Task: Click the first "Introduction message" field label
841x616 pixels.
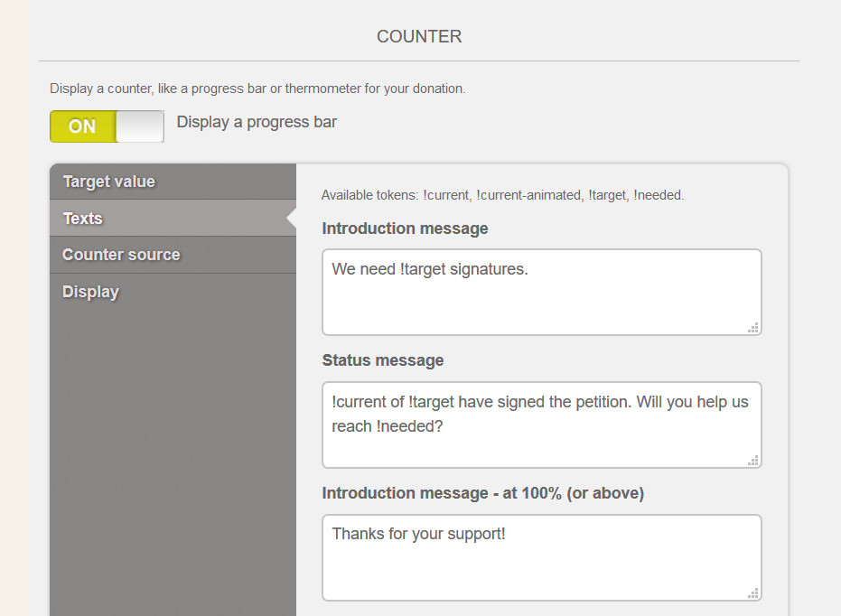Action: click(405, 229)
